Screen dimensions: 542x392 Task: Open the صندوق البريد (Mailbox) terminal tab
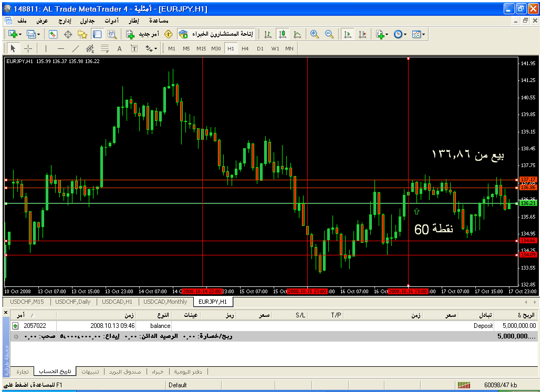coord(124,372)
